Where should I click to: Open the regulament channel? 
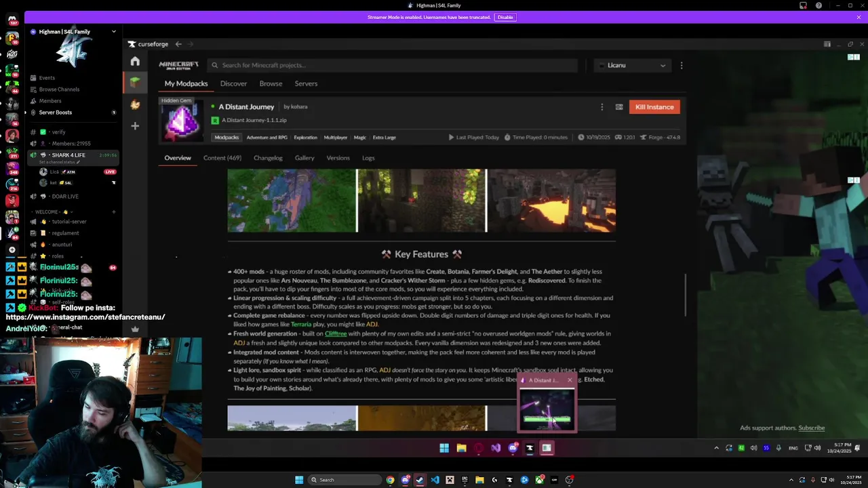tap(65, 233)
